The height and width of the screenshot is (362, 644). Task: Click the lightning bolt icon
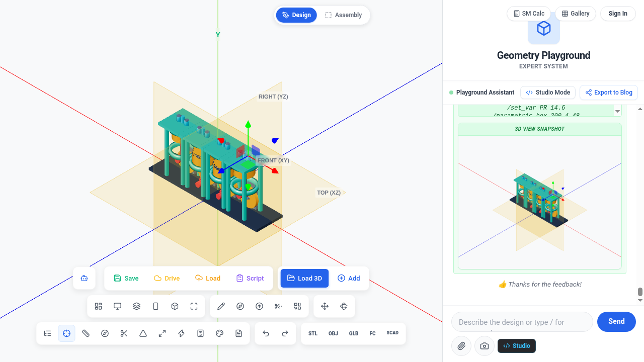point(182,333)
